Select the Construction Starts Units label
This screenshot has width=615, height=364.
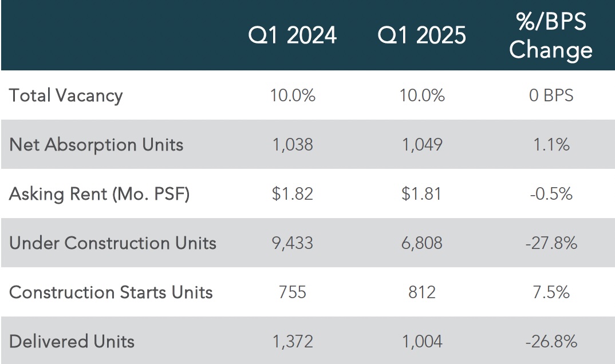111,292
